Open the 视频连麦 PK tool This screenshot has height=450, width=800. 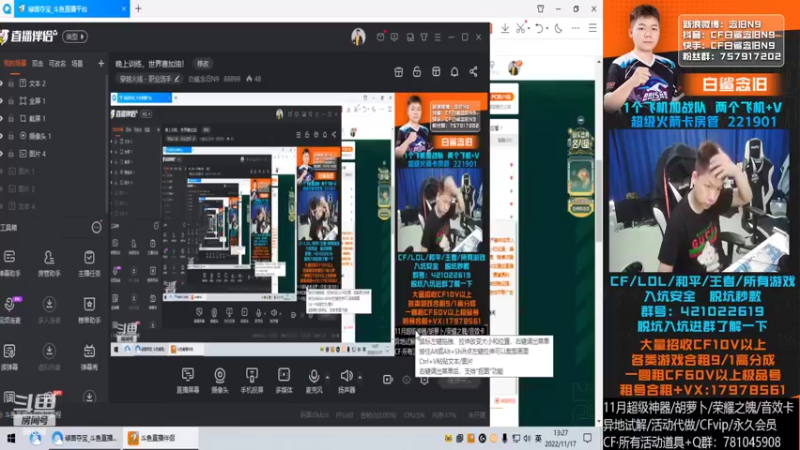9,309
